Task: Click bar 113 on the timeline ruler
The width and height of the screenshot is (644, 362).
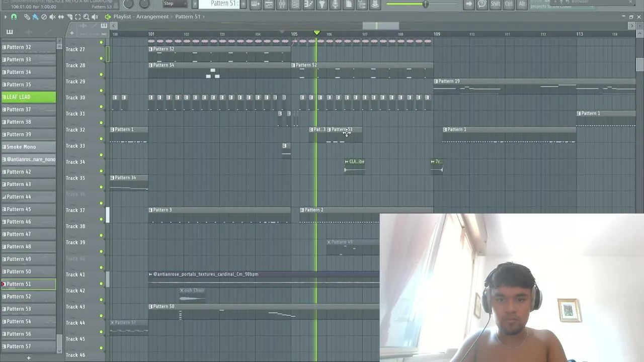Action: point(580,34)
